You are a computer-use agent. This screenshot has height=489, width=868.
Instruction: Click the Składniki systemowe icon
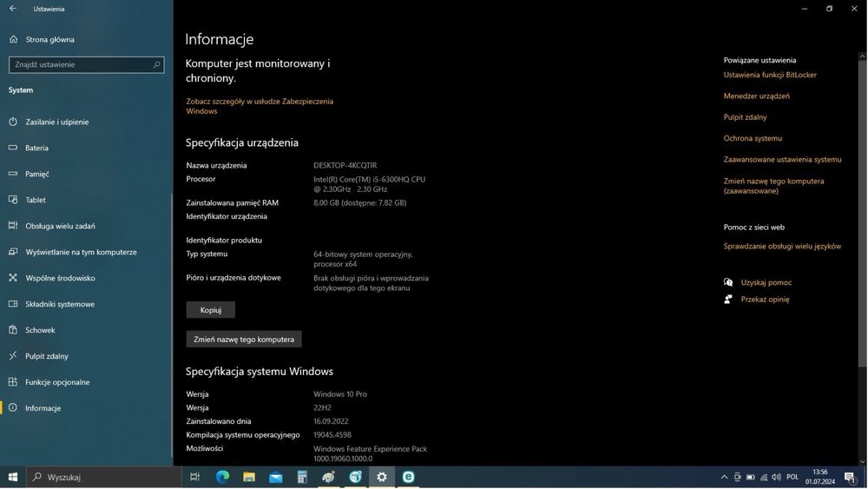pos(13,303)
